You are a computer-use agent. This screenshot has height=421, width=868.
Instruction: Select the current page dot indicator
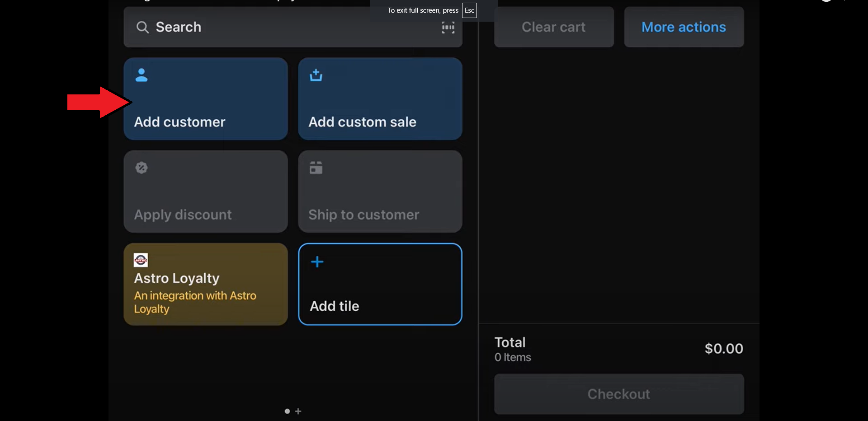[287, 411]
